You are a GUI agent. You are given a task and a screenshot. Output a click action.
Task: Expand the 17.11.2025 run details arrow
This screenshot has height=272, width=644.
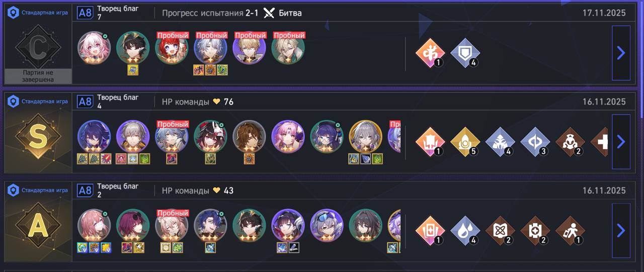click(x=621, y=53)
